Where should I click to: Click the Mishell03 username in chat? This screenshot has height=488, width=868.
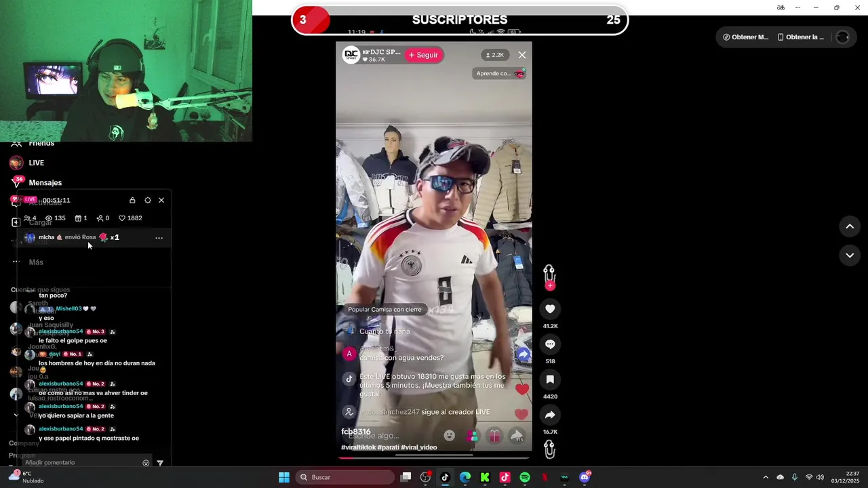(68, 308)
